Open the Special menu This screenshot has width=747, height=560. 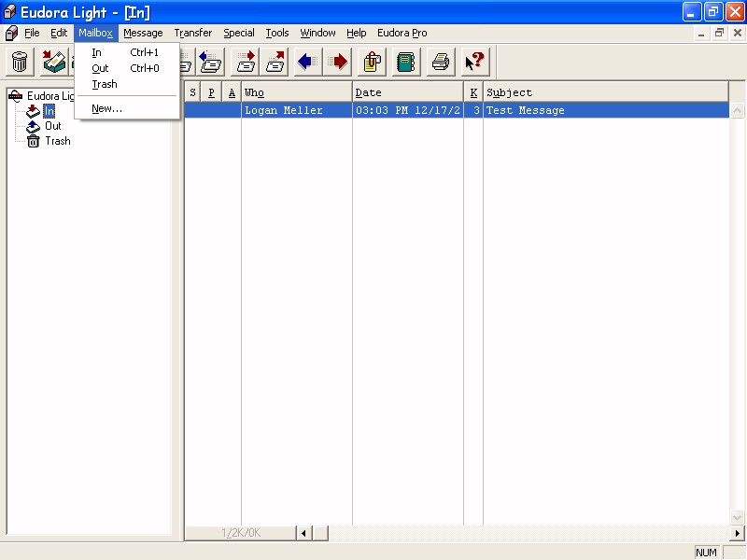click(239, 33)
